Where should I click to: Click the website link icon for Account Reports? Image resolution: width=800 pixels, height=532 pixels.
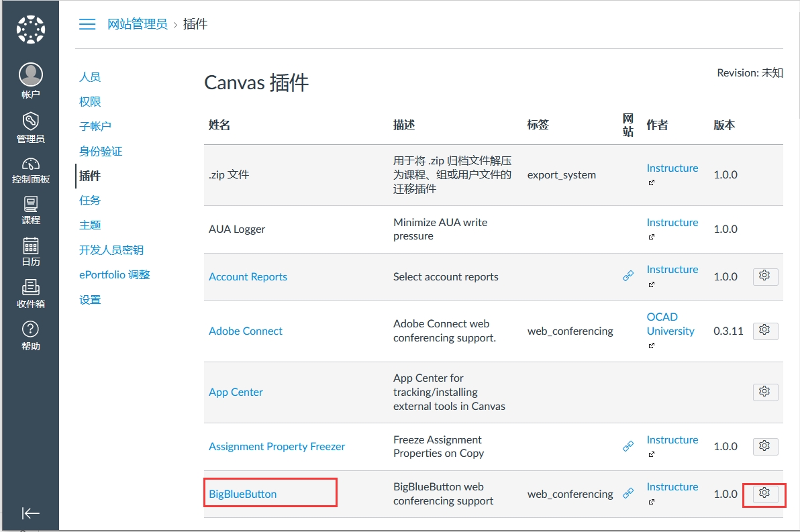(x=628, y=276)
